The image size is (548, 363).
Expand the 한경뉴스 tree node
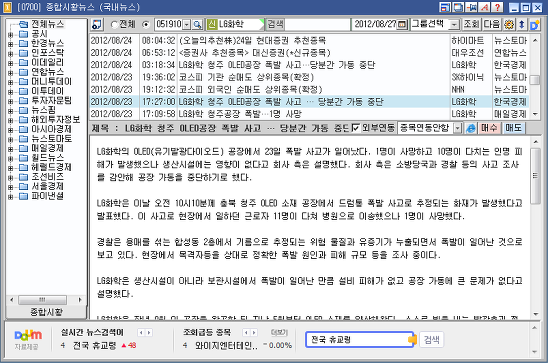(x=10, y=44)
